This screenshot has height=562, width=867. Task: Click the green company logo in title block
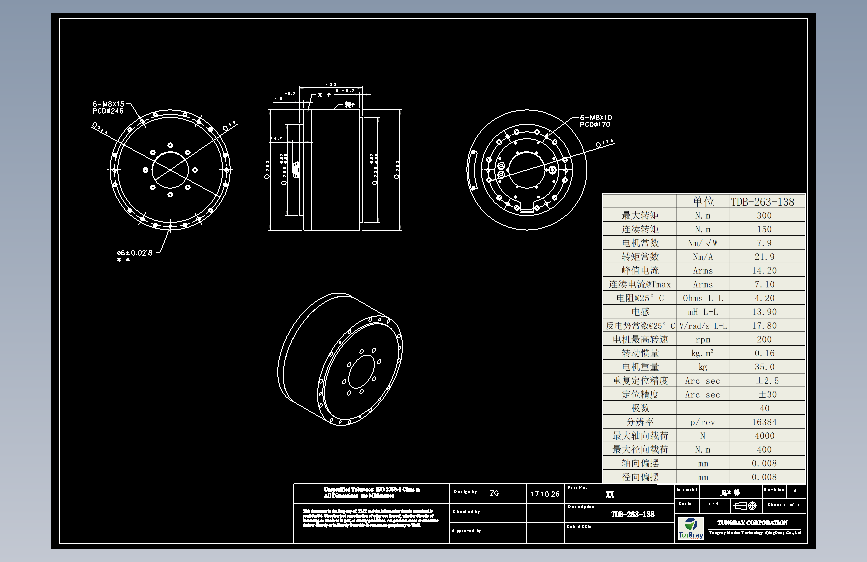click(x=691, y=528)
